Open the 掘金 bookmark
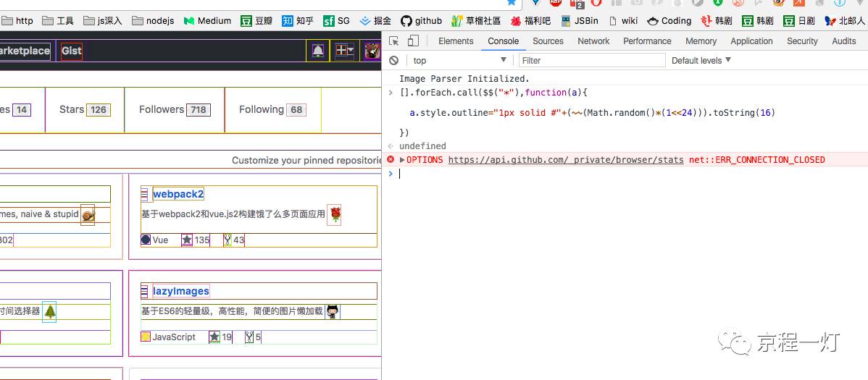This screenshot has height=380, width=868. point(375,21)
